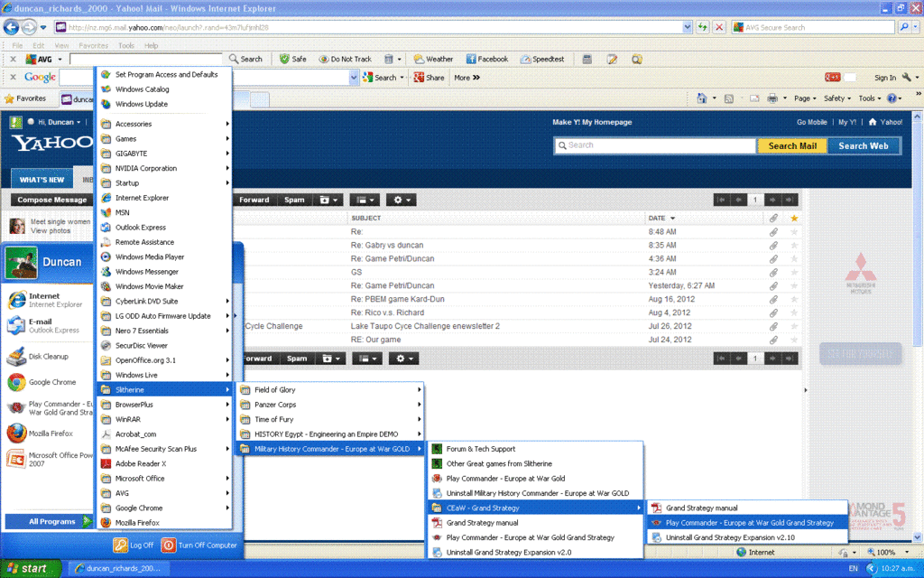Click the Log Off button
The height and width of the screenshot is (578, 924).
[x=134, y=545]
